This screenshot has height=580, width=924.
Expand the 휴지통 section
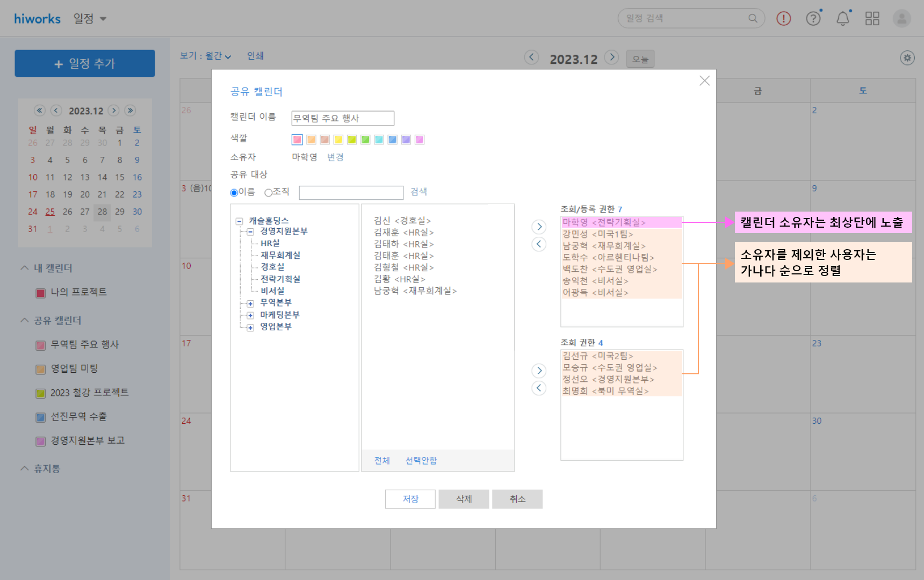(x=24, y=468)
